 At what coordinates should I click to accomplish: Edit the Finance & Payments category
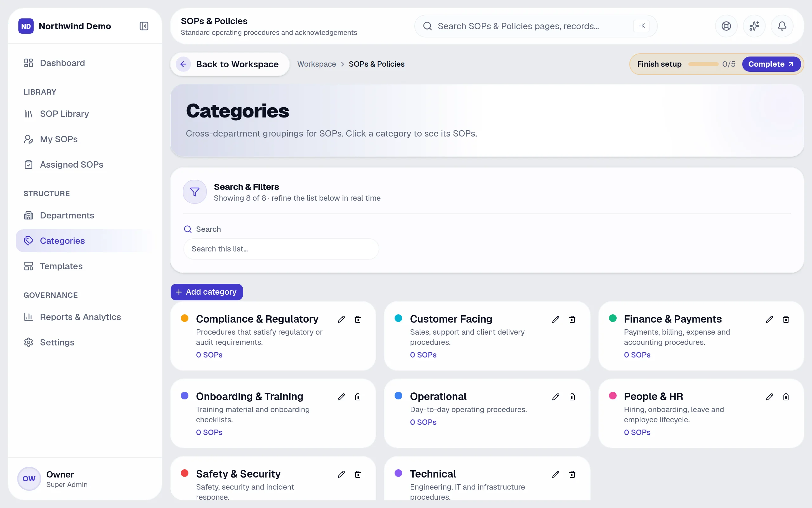pyautogui.click(x=769, y=319)
